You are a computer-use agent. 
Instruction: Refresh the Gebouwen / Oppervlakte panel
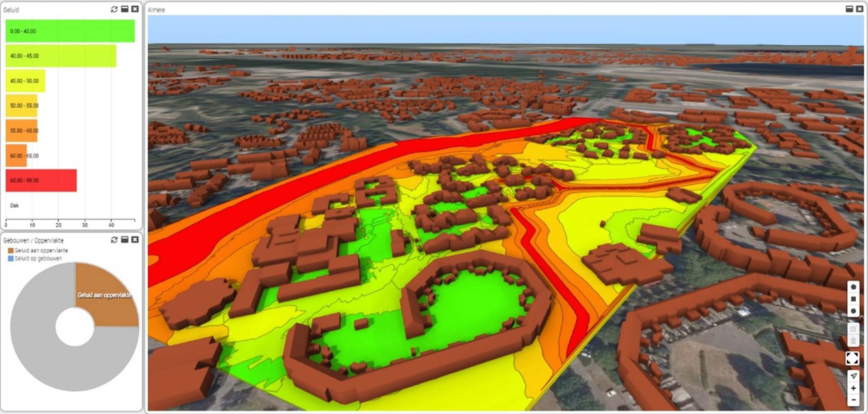pos(114,240)
